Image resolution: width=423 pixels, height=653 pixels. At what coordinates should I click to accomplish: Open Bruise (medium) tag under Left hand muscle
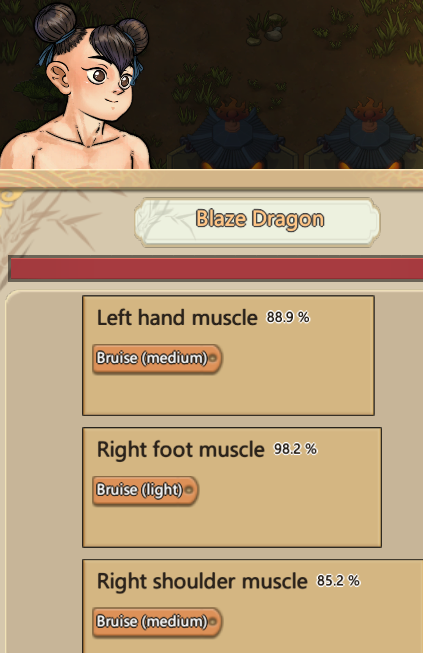pyautogui.click(x=157, y=358)
